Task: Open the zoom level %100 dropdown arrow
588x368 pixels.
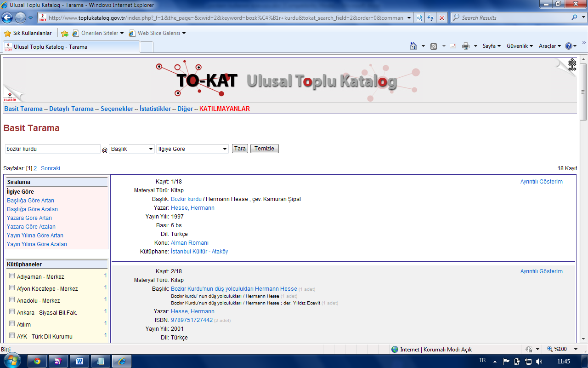Action: click(x=576, y=349)
